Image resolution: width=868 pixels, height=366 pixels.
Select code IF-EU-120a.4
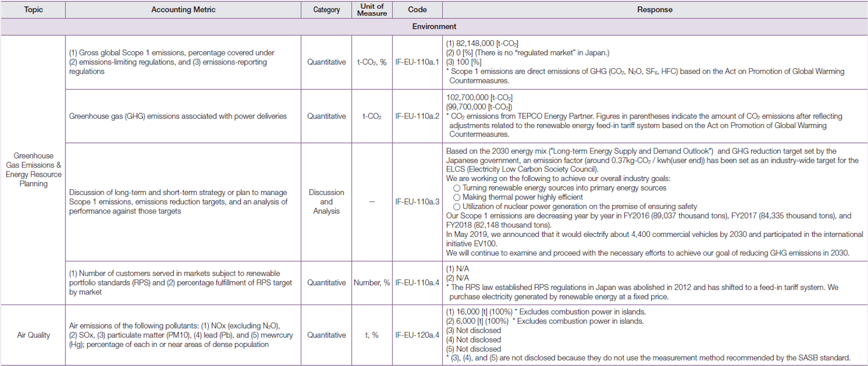click(417, 335)
